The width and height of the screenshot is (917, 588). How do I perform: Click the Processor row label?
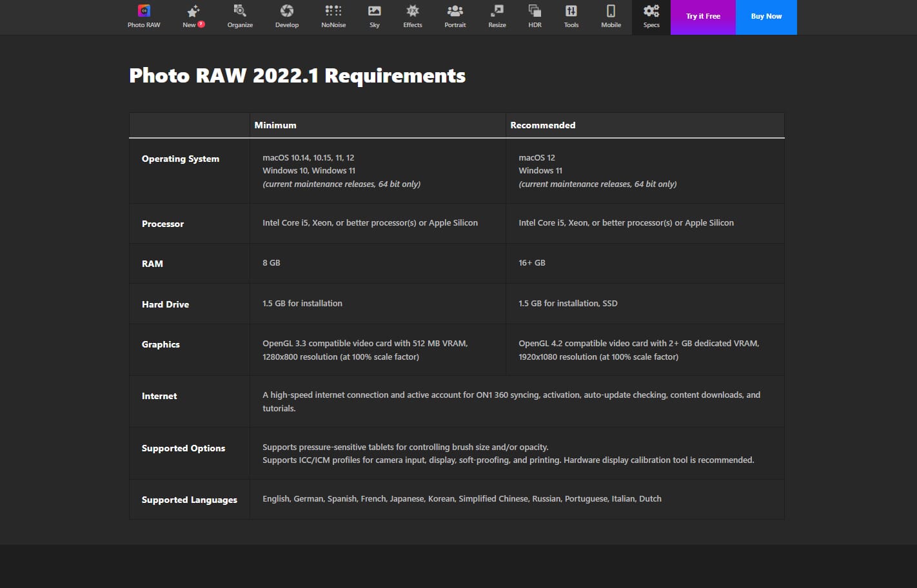(x=163, y=224)
